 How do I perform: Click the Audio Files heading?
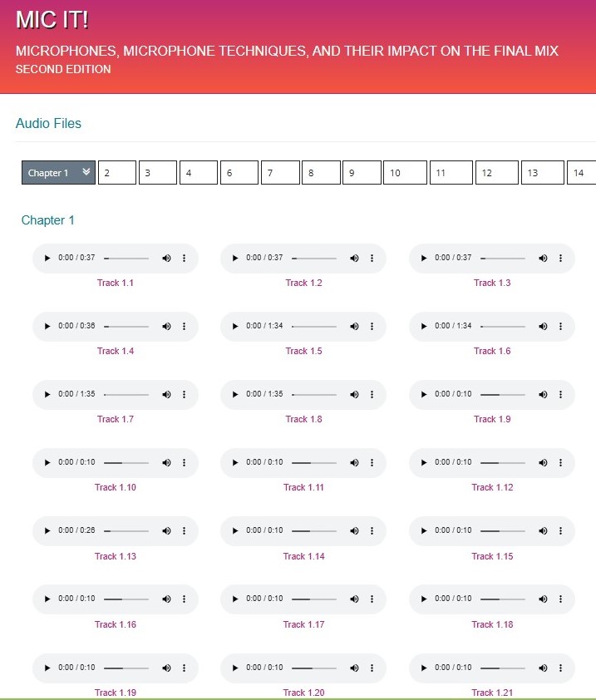tap(48, 124)
